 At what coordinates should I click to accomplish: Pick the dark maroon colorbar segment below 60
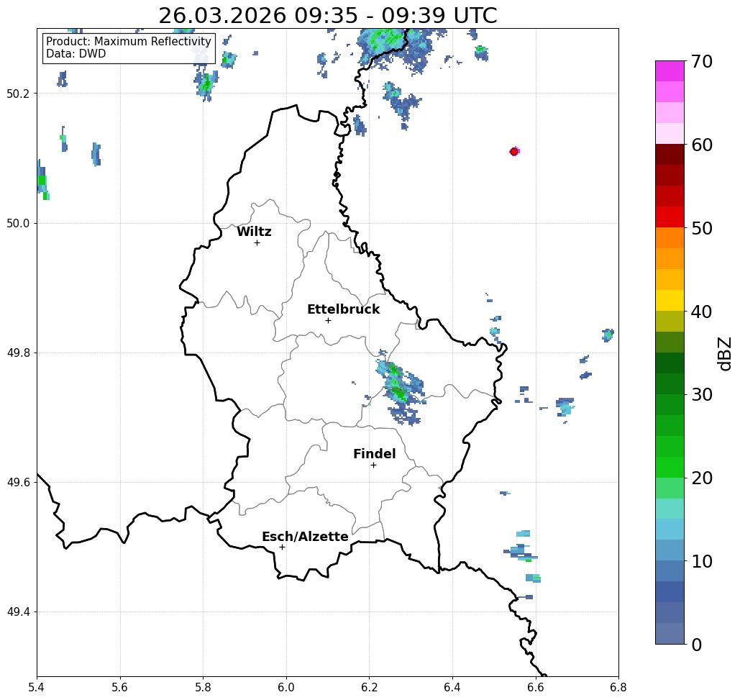pyautogui.click(x=670, y=155)
